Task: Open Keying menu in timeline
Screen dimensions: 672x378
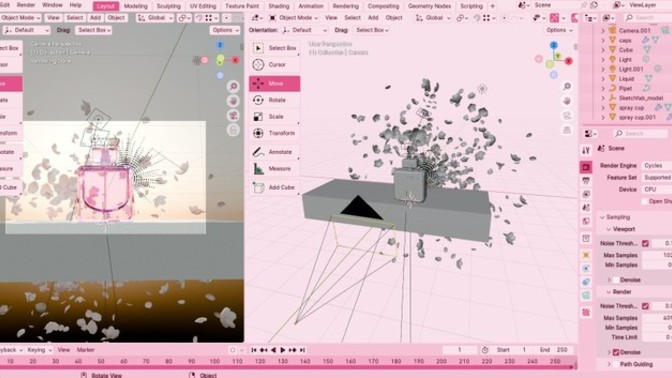Action: 39,350
